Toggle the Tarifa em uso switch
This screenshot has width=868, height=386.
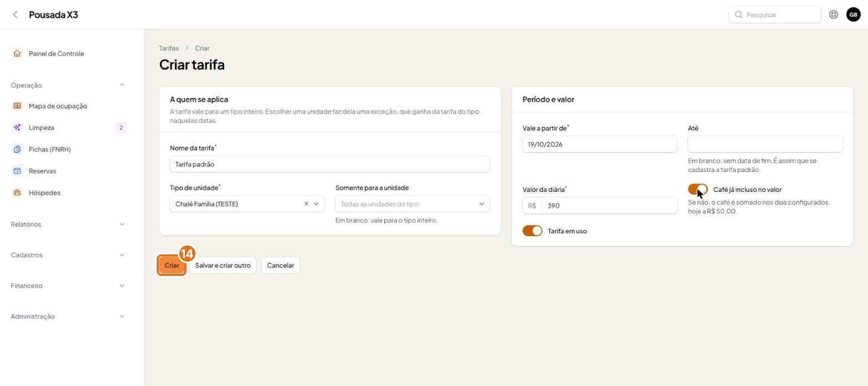533,231
